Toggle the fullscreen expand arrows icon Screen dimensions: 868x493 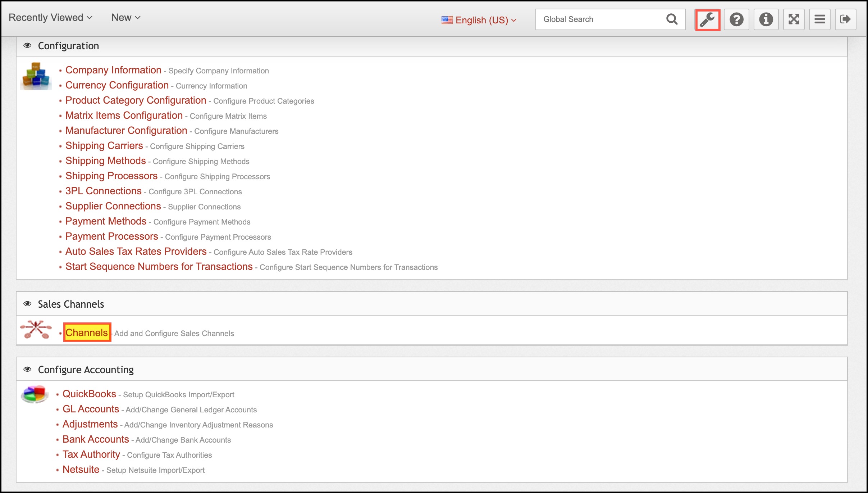(x=794, y=20)
